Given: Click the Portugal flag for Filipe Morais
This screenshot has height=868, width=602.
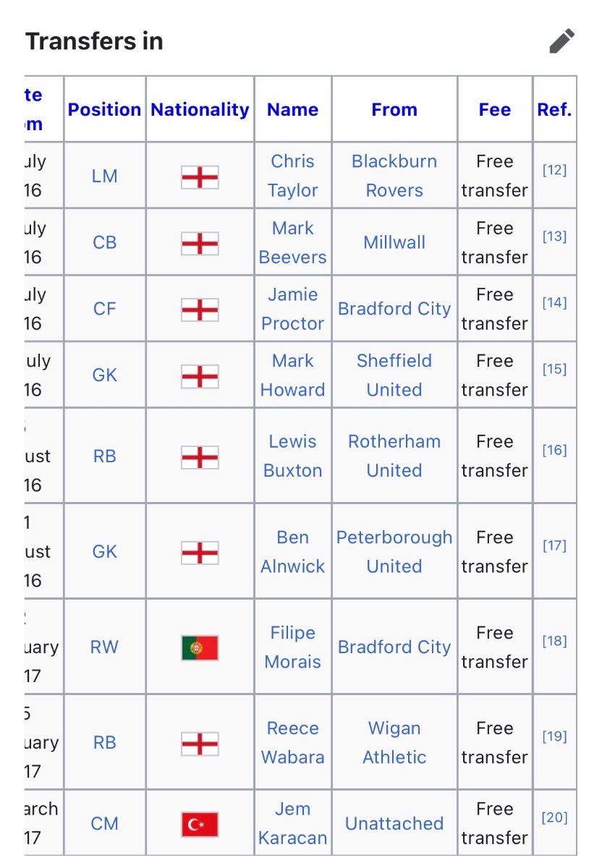Looking at the screenshot, I should point(200,647).
